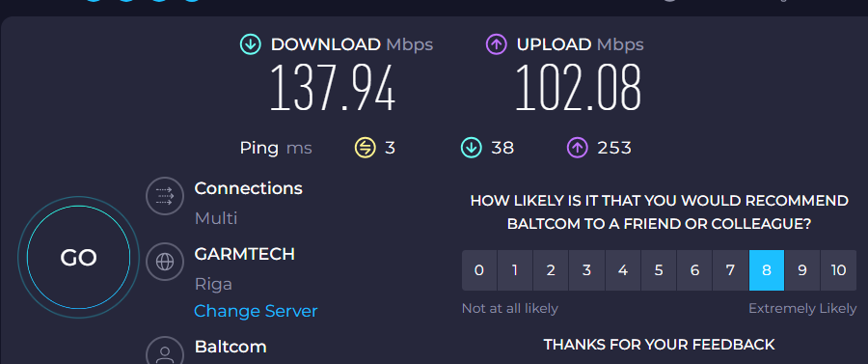
Task: Click the highlighted rating 8
Action: [x=767, y=270]
